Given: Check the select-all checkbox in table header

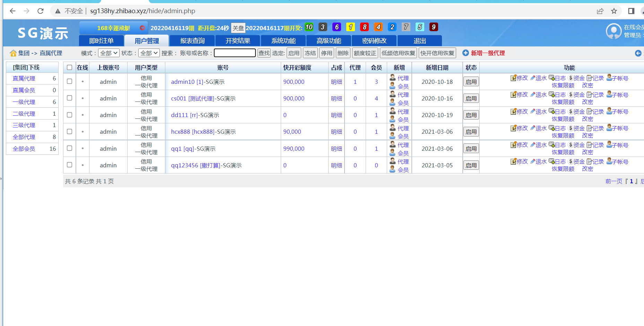Looking at the screenshot, I should pyautogui.click(x=69, y=67).
